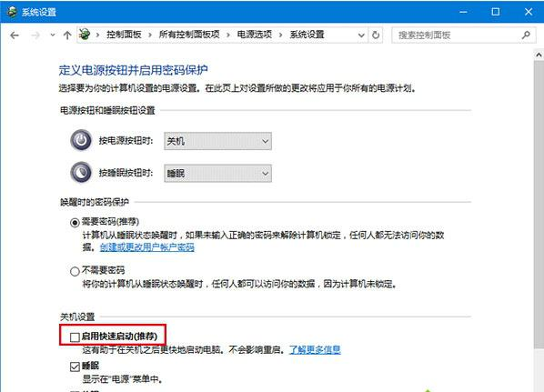
Task: Click 系统设置 breadcrumb
Action: coord(307,35)
